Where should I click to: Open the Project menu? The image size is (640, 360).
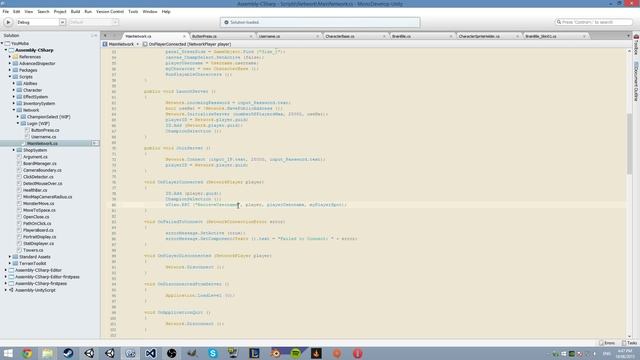pos(60,12)
